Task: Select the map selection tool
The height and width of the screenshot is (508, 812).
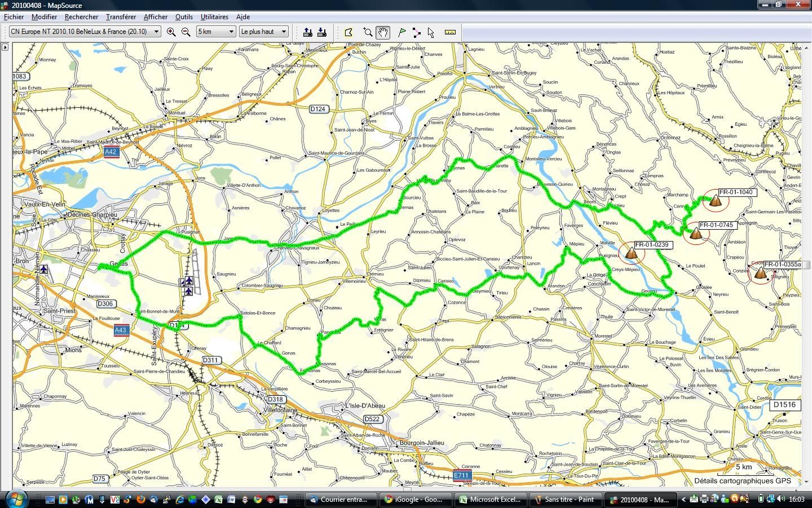Action: (348, 32)
